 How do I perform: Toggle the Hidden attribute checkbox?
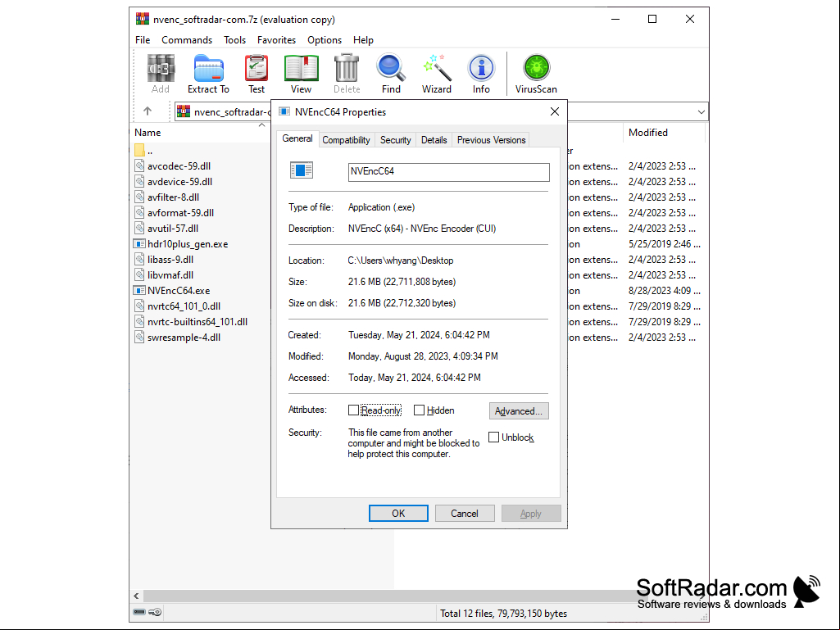point(419,410)
